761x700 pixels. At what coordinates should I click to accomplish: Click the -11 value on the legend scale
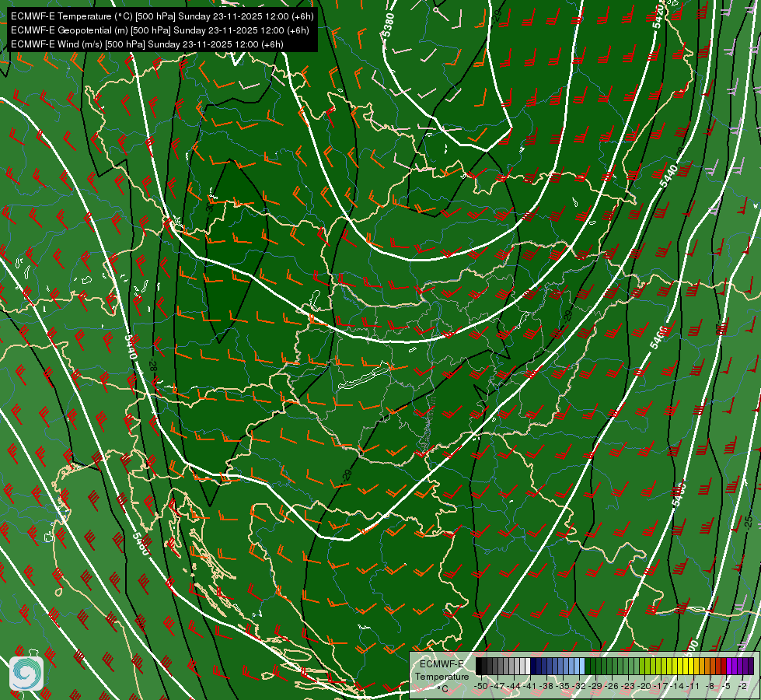(x=693, y=686)
